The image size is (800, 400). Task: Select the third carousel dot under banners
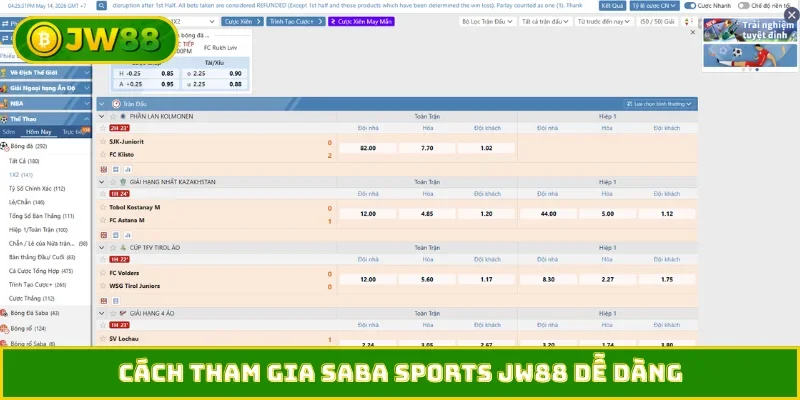click(757, 70)
